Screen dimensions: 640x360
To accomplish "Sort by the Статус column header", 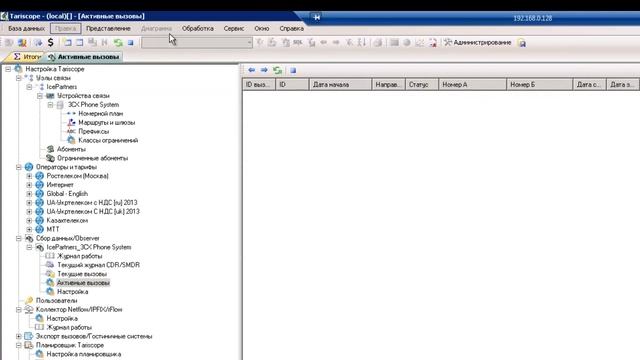I will [x=422, y=84].
